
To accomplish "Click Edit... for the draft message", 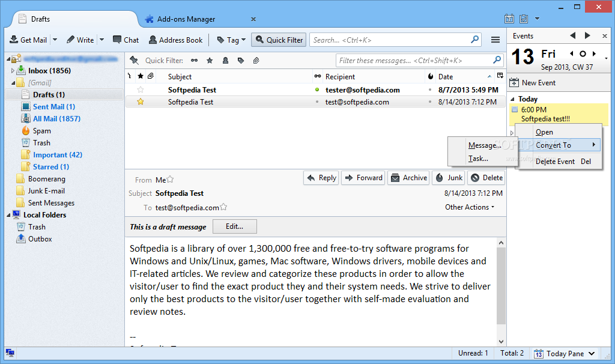I will pyautogui.click(x=235, y=226).
